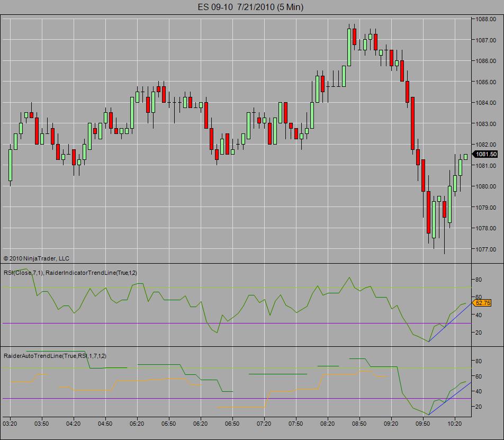Select the purple 30 level line in RSI panel

(237, 324)
